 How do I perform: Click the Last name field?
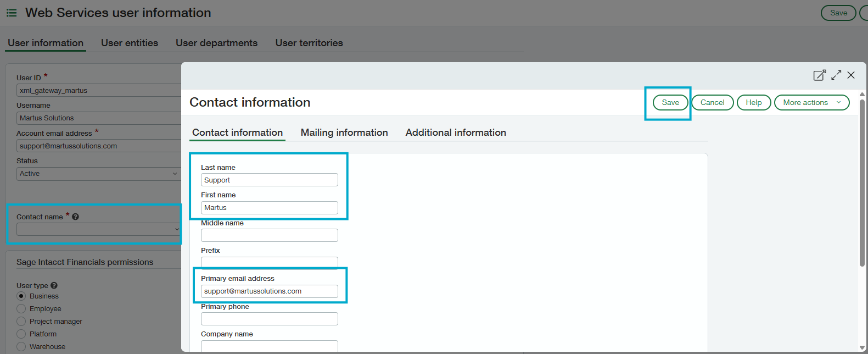270,180
